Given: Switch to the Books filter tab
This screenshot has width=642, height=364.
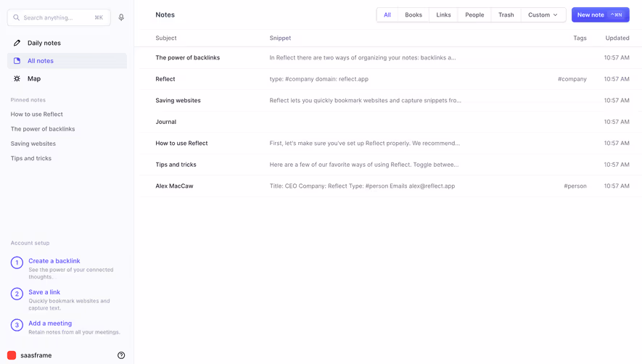Looking at the screenshot, I should [413, 15].
